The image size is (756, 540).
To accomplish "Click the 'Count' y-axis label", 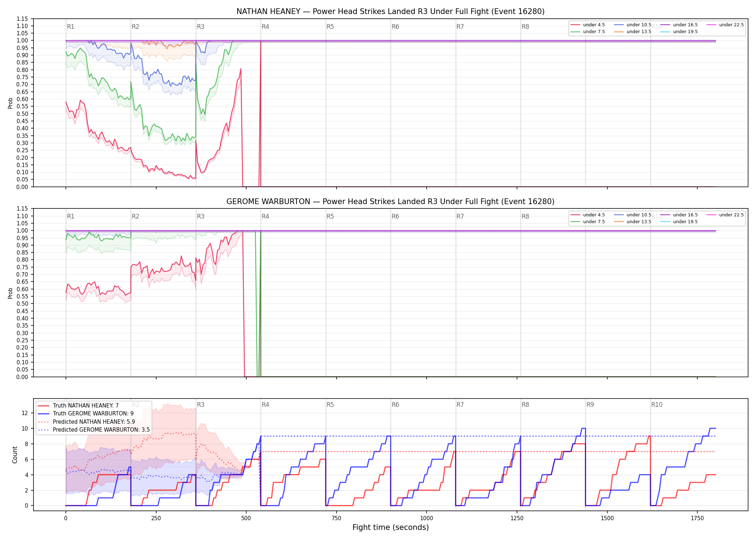I will 15,455.
